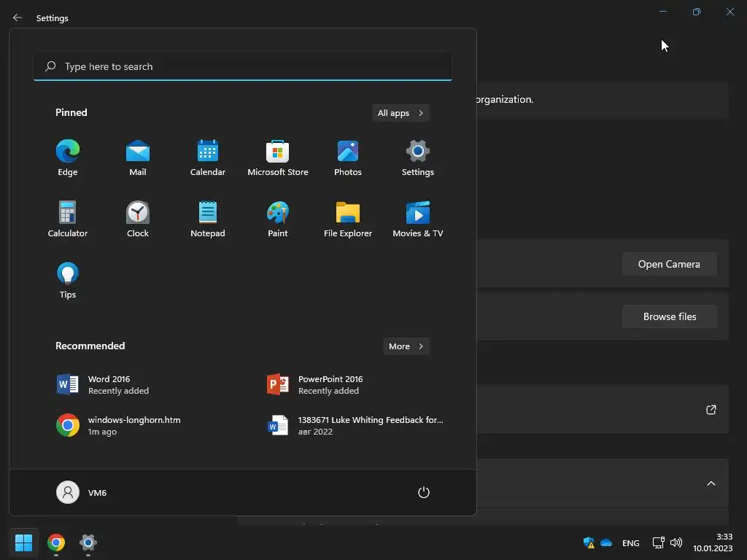747x560 pixels.
Task: Click the volume speaker tray icon
Action: [x=676, y=542]
